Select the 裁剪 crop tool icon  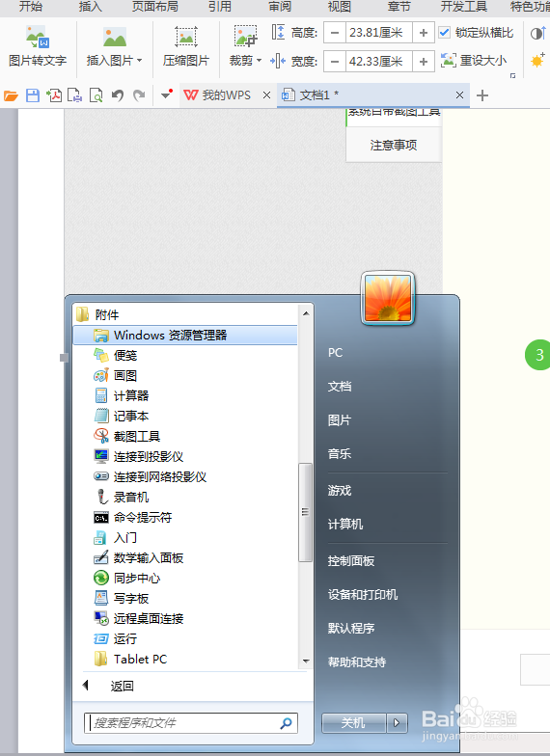coord(245,37)
